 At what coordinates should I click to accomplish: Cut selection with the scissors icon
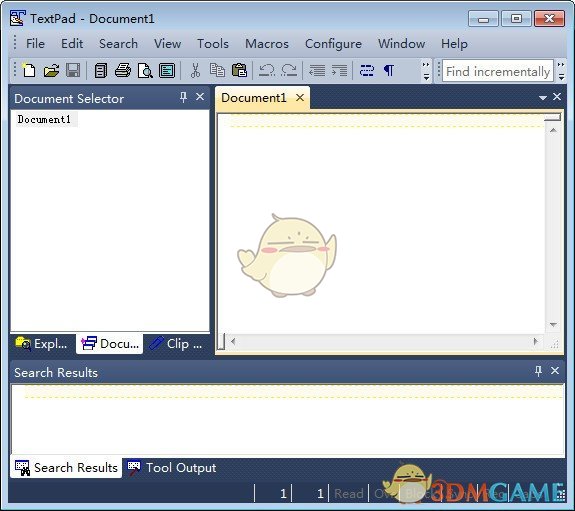point(195,70)
